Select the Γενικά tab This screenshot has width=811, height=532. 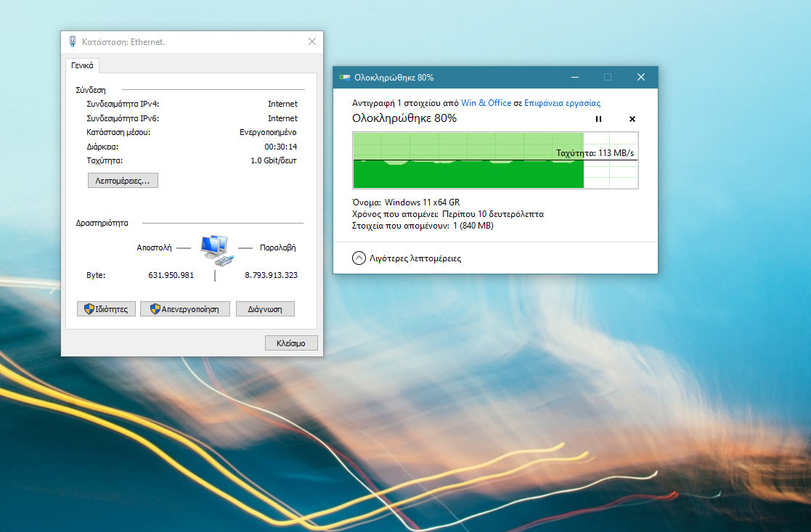tap(82, 65)
